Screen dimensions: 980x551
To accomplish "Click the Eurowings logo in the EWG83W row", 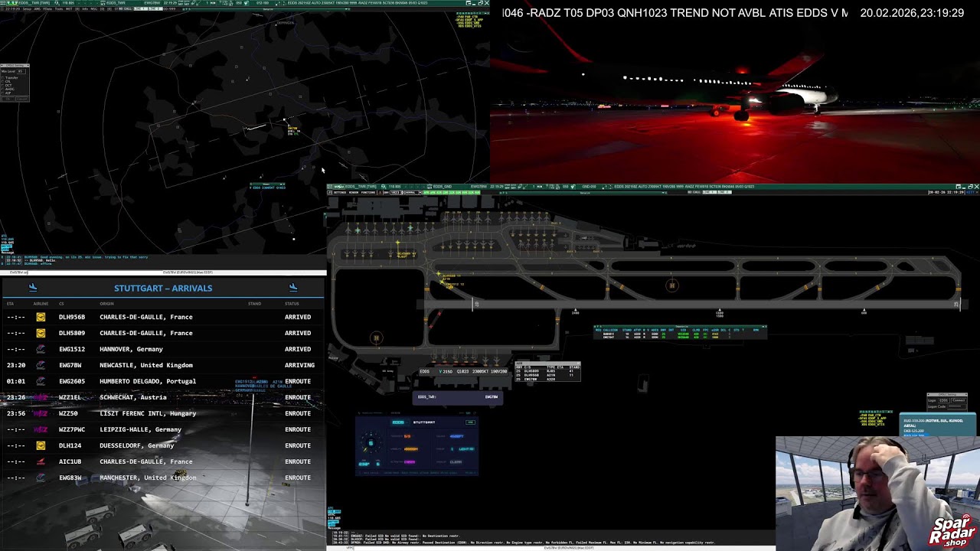I will tap(41, 478).
